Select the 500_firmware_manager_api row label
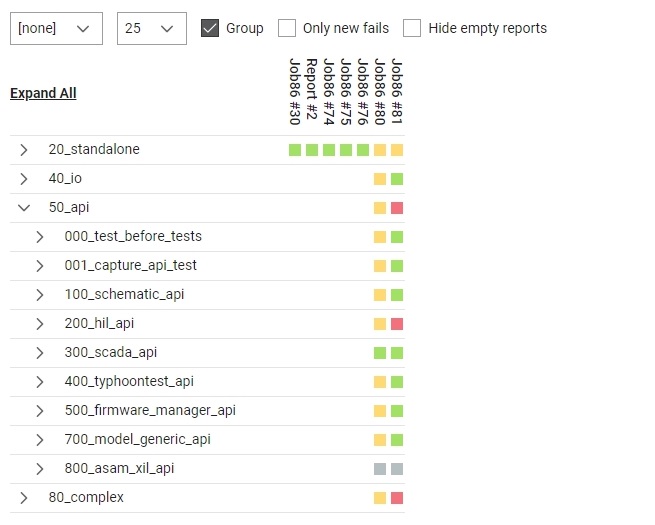Image resolution: width=655 pixels, height=525 pixels. click(150, 411)
